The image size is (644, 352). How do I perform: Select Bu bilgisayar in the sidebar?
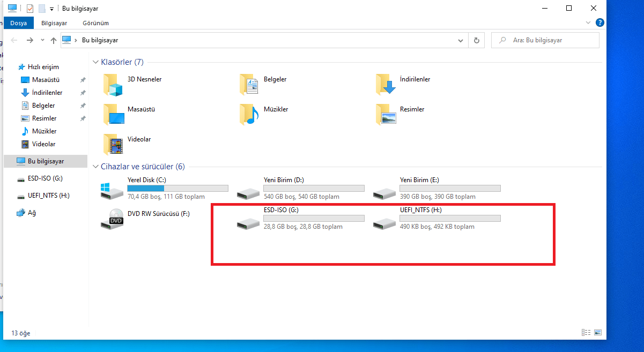(x=45, y=161)
